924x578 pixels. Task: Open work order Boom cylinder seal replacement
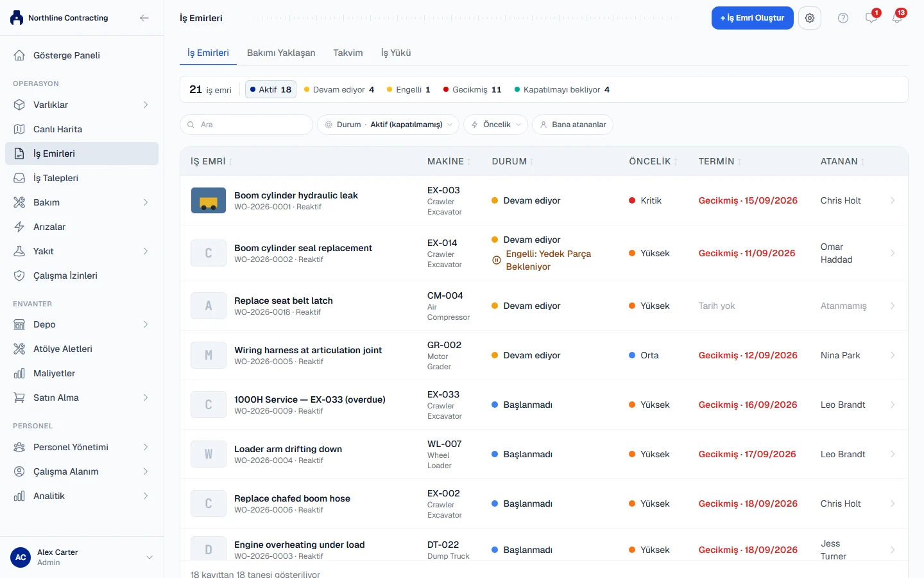coord(303,248)
